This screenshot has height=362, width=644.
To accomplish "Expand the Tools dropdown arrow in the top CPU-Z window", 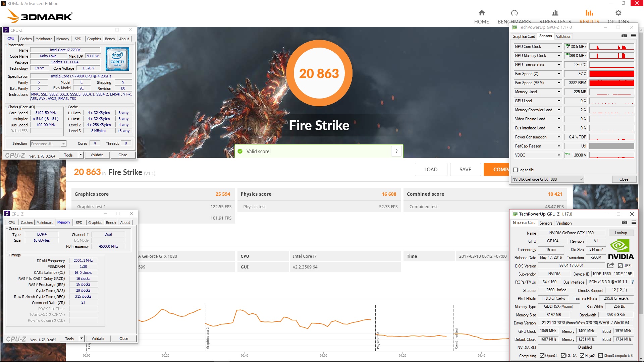I will coord(80,155).
